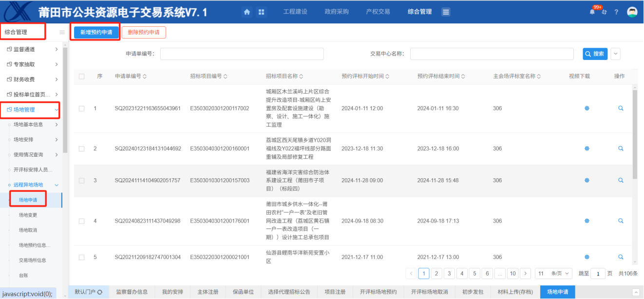Click the 申请单编号 input field
644x299 pixels.
pyautogui.click(x=242, y=54)
